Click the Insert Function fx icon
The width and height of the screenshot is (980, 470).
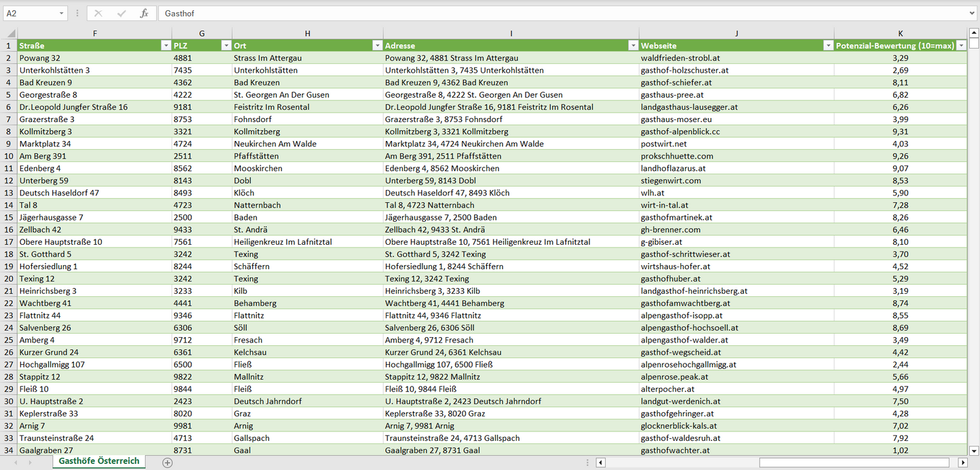click(144, 14)
